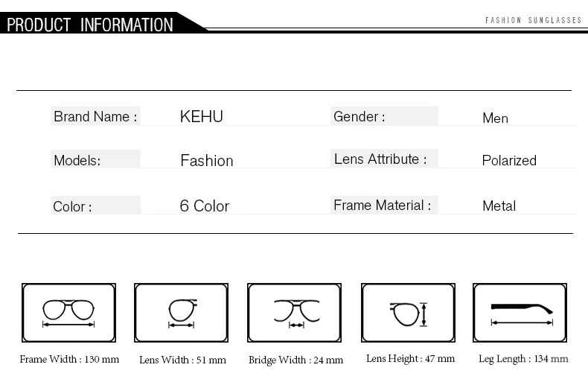Click the KEHU brand value
The image size is (588, 388).
(202, 116)
